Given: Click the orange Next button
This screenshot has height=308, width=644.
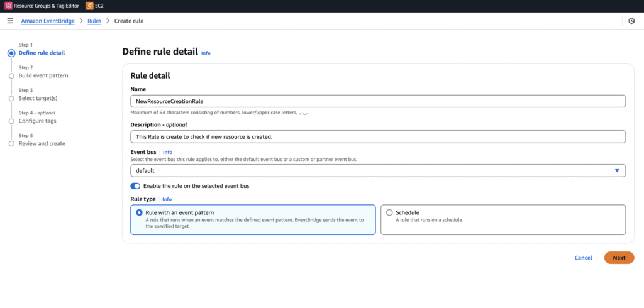Looking at the screenshot, I should [x=619, y=258].
